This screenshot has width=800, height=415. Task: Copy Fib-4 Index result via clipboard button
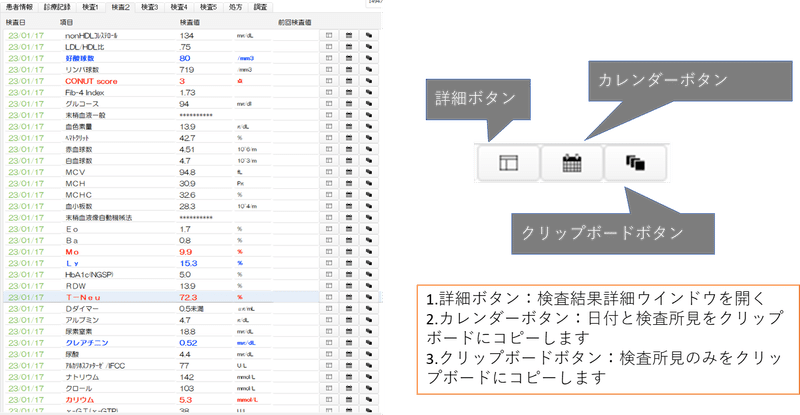[x=369, y=92]
